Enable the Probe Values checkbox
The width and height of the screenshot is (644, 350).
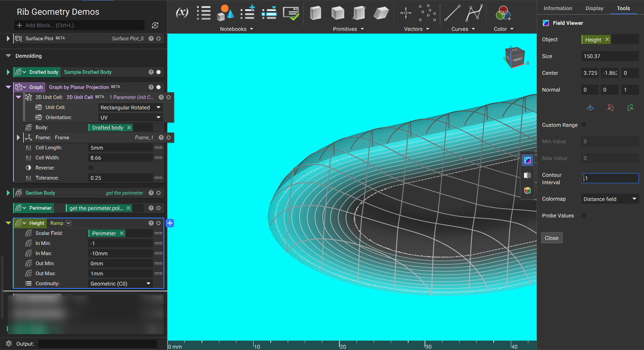(x=584, y=215)
